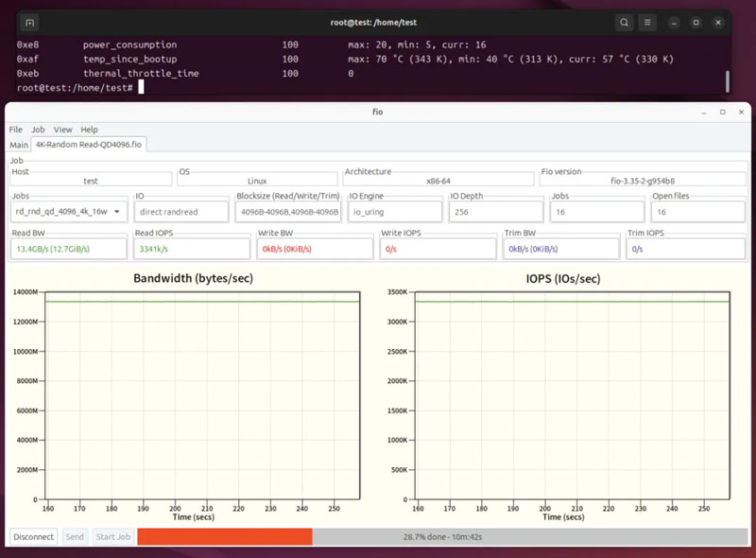This screenshot has height=558, width=756.
Task: Click the Architecture field x86-64
Action: [x=438, y=181]
